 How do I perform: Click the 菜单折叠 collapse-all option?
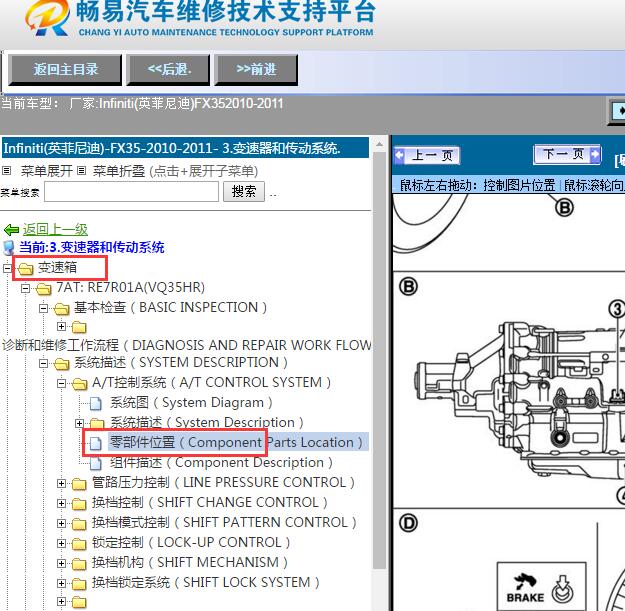click(x=119, y=171)
